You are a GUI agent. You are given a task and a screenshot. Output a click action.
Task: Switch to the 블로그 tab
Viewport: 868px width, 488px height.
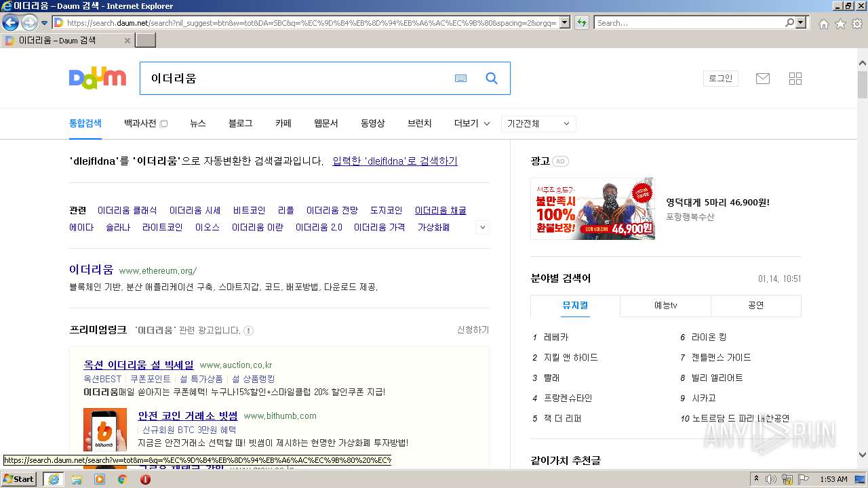tap(241, 123)
